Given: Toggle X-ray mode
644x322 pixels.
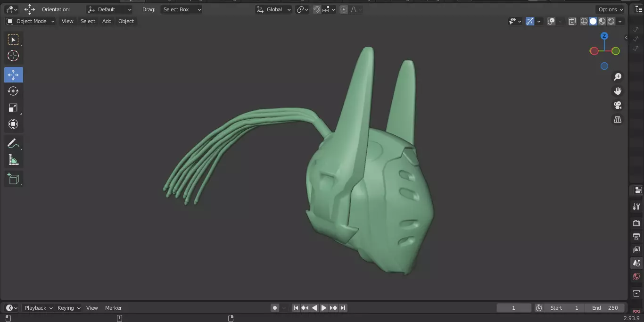Looking at the screenshot, I should pos(572,21).
